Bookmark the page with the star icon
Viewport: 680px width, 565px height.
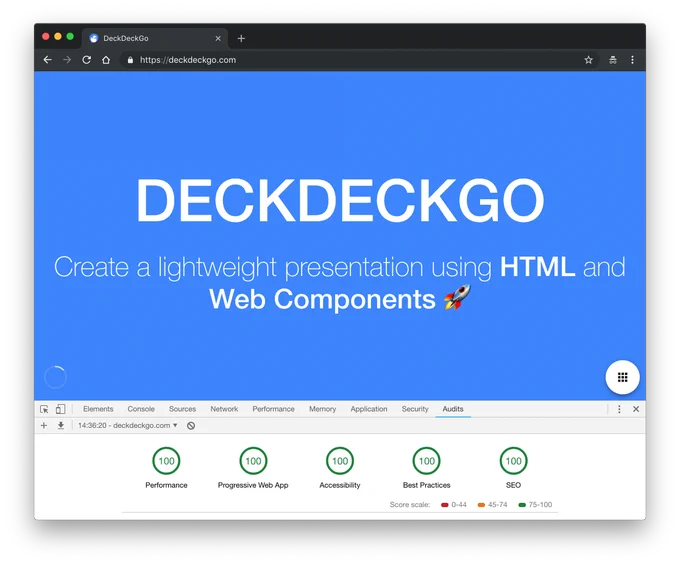point(588,60)
